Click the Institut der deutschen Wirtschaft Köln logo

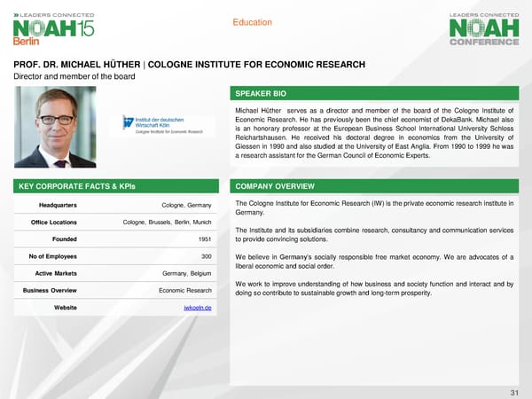pos(164,125)
